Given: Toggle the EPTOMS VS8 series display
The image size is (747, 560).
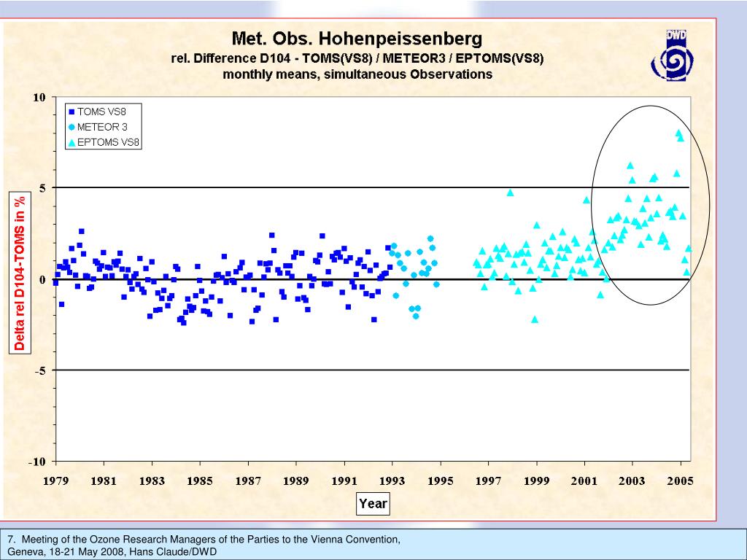Looking at the screenshot, I should click(106, 143).
